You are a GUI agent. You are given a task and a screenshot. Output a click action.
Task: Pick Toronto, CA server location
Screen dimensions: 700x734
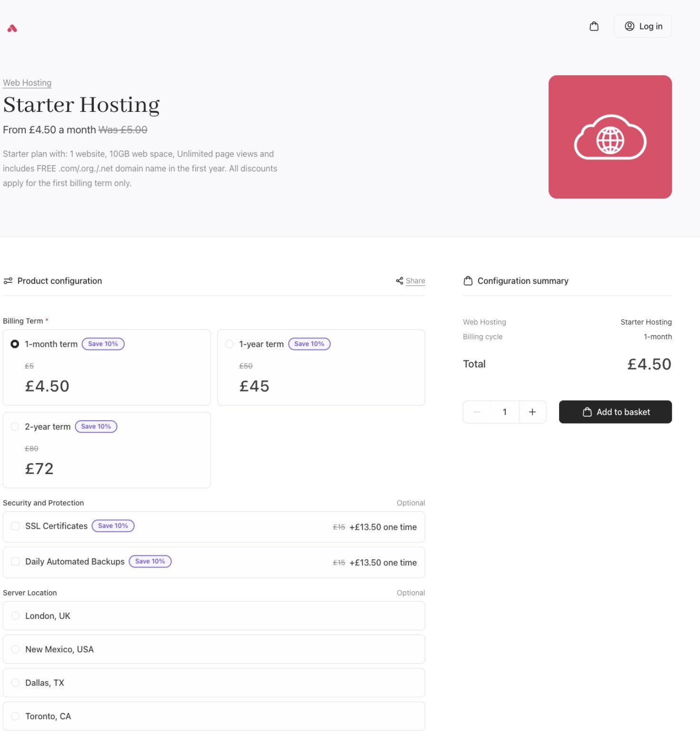214,716
